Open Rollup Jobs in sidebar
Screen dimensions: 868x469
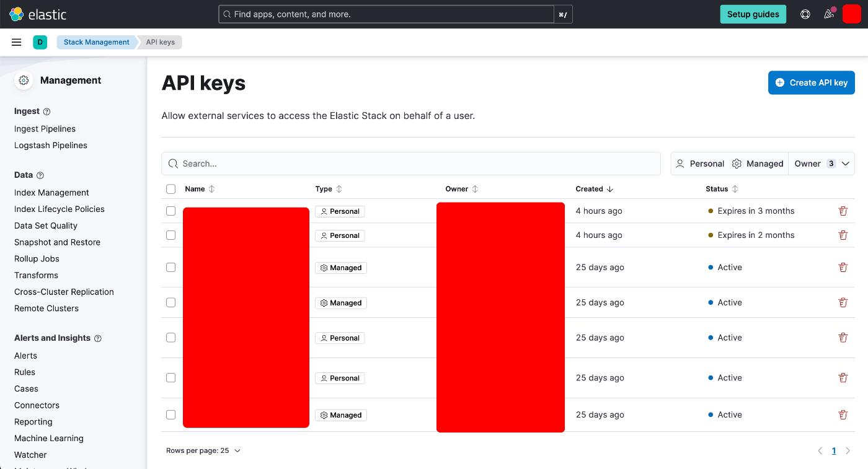37,259
